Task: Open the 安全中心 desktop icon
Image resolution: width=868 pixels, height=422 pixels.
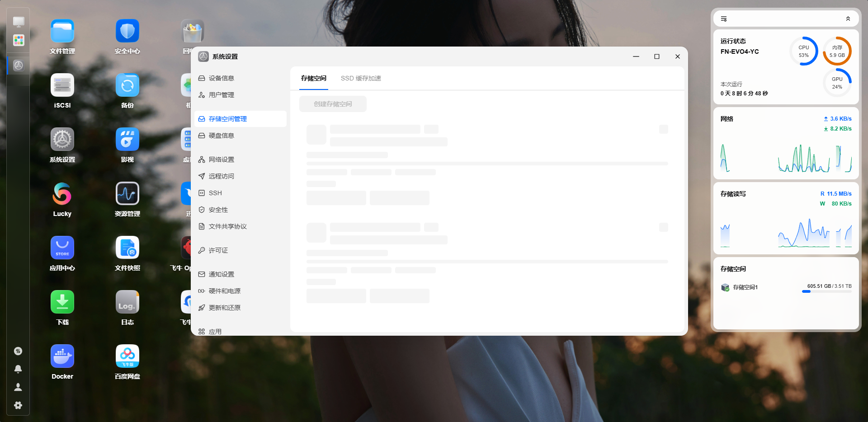Action: coord(127,31)
